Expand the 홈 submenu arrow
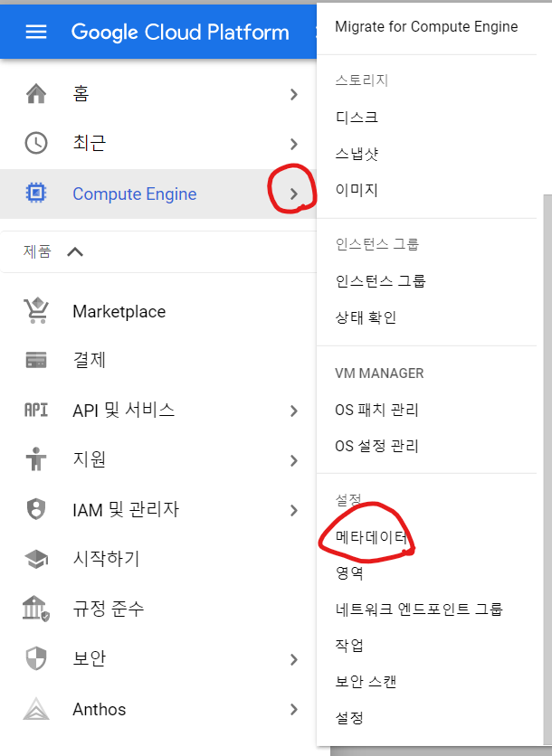The width and height of the screenshot is (552, 756). point(294,94)
